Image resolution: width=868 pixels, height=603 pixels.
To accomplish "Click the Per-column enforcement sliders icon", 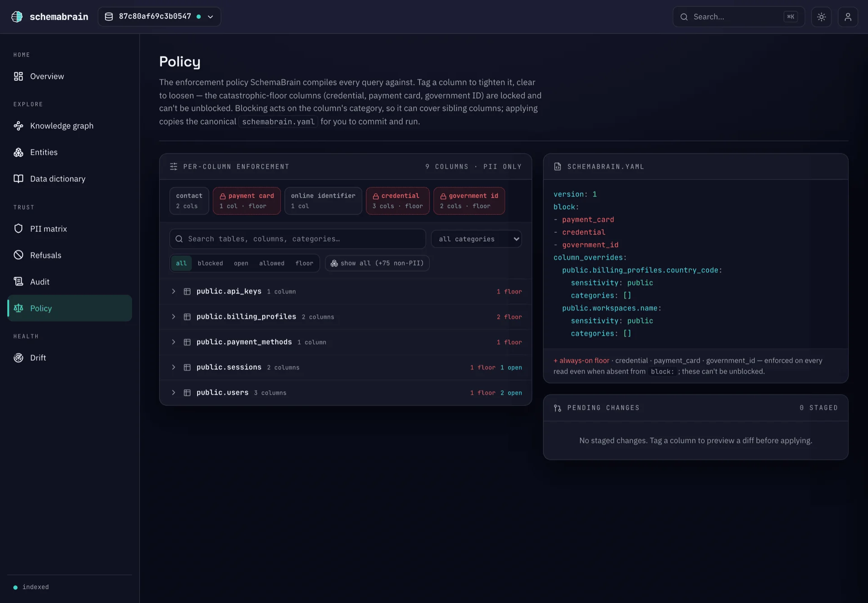I will [174, 167].
